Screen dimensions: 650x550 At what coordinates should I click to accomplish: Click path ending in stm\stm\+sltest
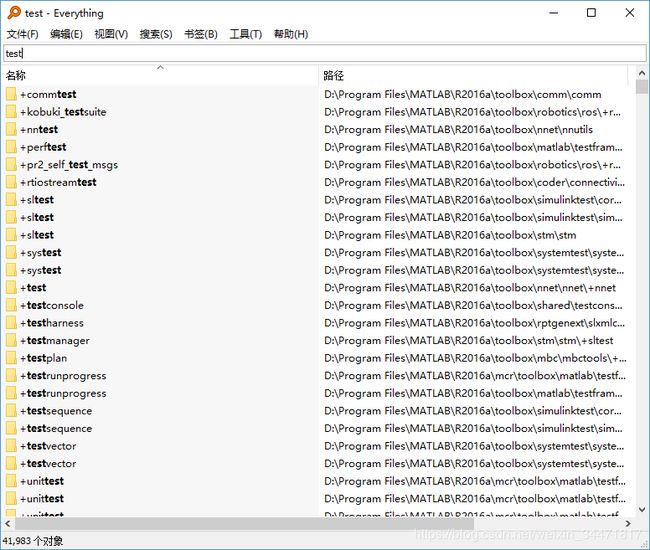(x=468, y=340)
